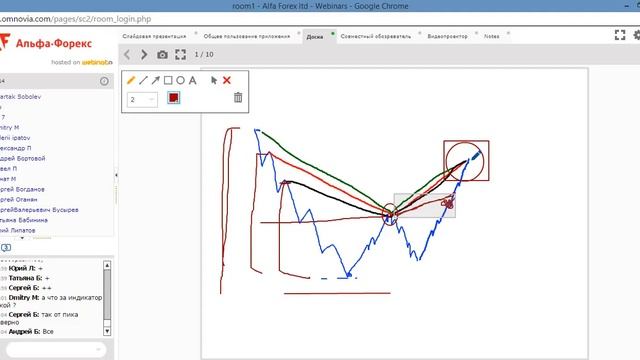
Task: Go to previous whiteboard page arrow
Action: [127, 54]
